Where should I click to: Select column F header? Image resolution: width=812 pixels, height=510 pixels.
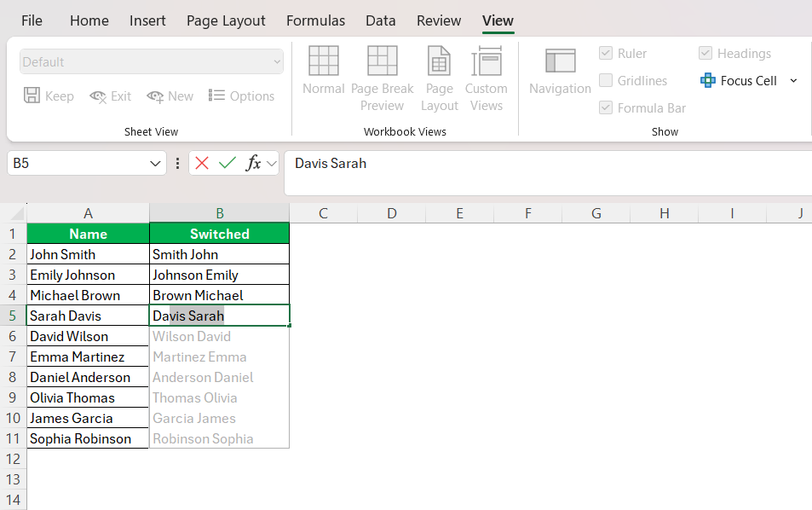click(x=527, y=213)
